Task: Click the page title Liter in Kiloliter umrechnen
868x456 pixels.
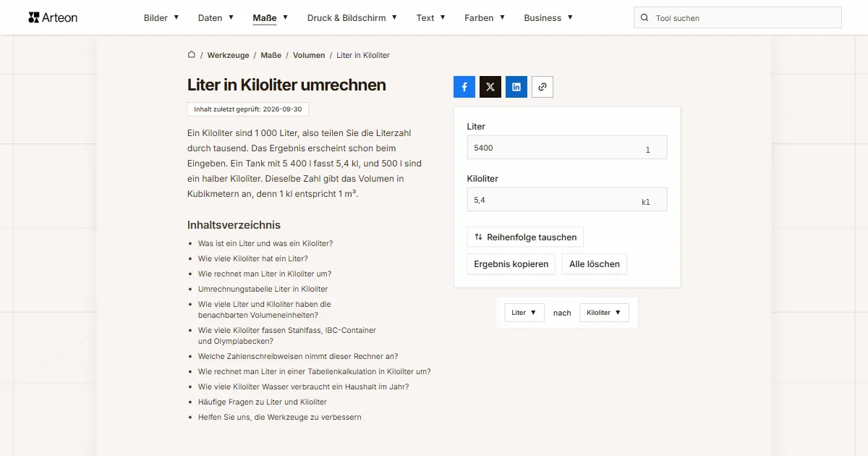Action: tap(286, 85)
